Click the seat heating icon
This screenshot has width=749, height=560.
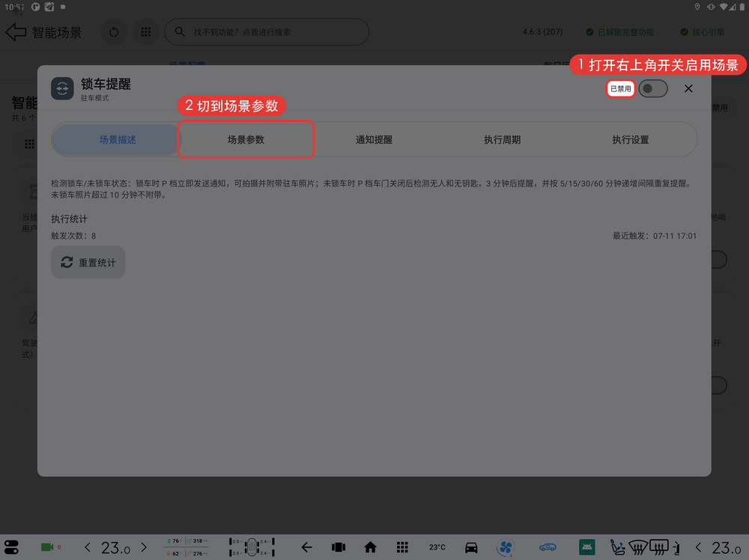617,547
